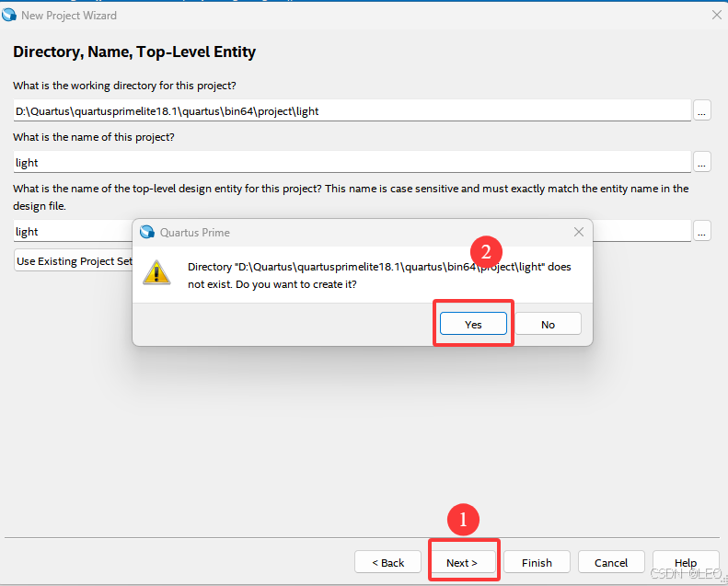Browse button for the top-level entity field
The image size is (728, 586).
[x=701, y=231]
